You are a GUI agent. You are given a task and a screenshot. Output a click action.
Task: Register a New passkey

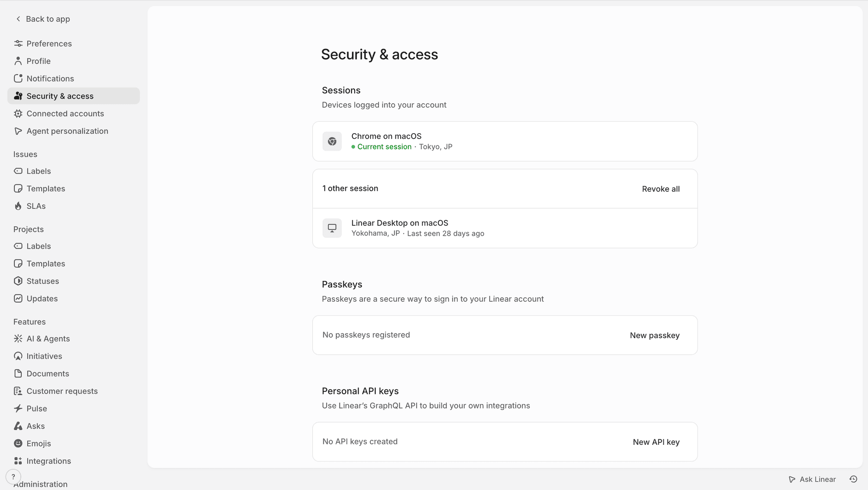pyautogui.click(x=654, y=335)
